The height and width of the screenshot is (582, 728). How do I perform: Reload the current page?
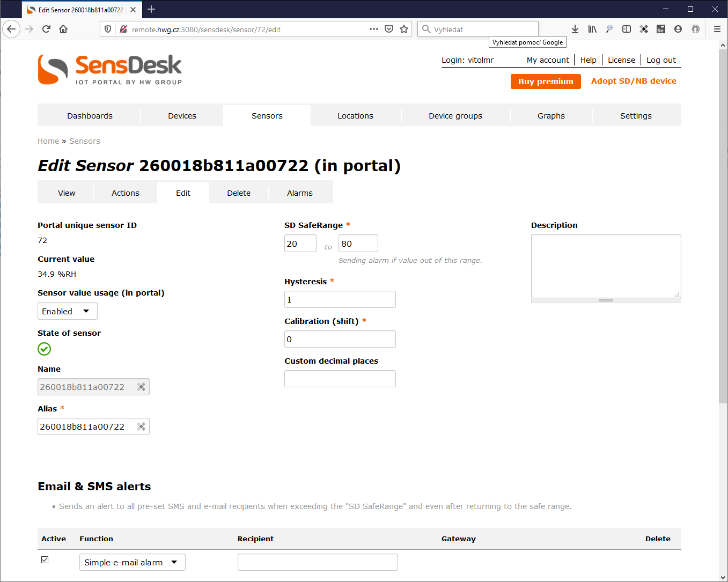[46, 29]
